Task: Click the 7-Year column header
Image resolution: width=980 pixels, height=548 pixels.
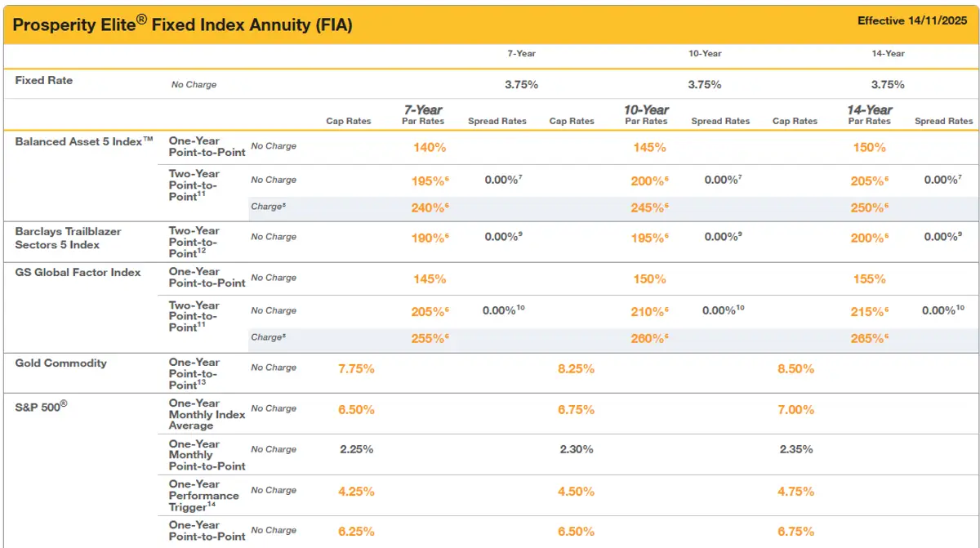Action: point(522,54)
